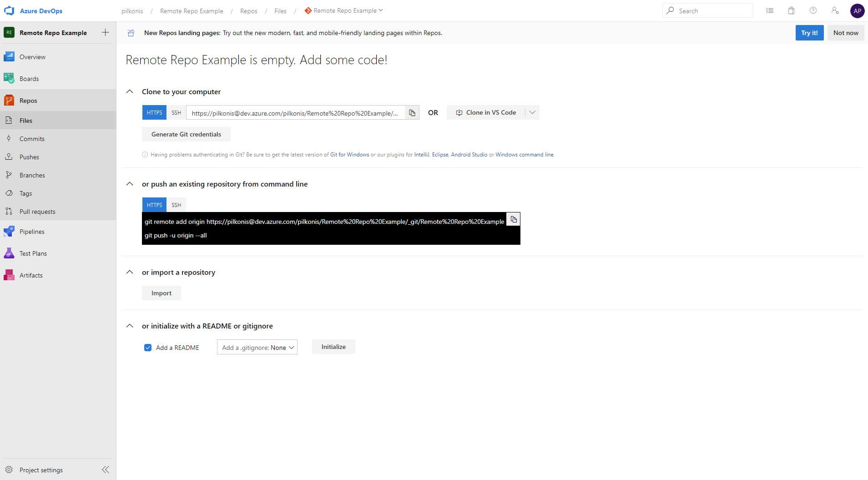The width and height of the screenshot is (868, 480).
Task: Click the RE project badge icon
Action: click(x=9, y=32)
